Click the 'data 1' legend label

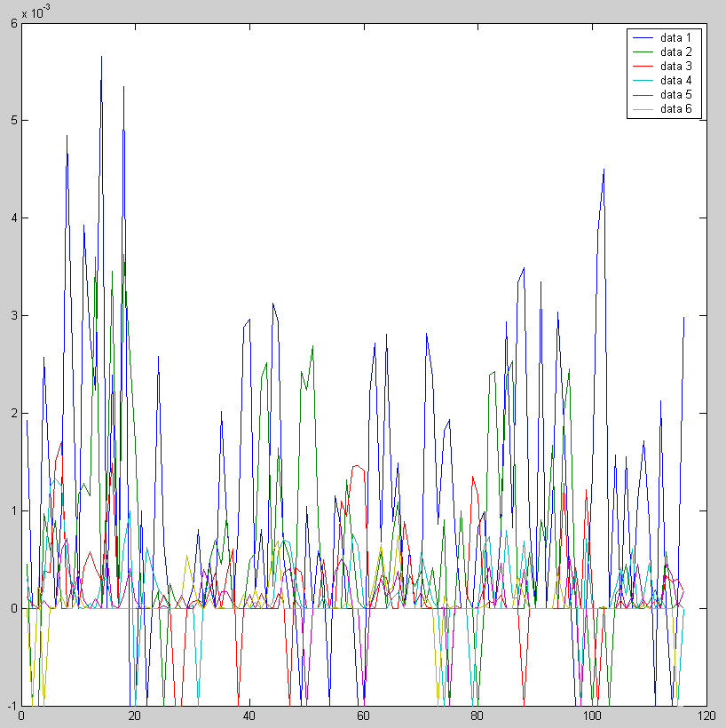coord(675,37)
